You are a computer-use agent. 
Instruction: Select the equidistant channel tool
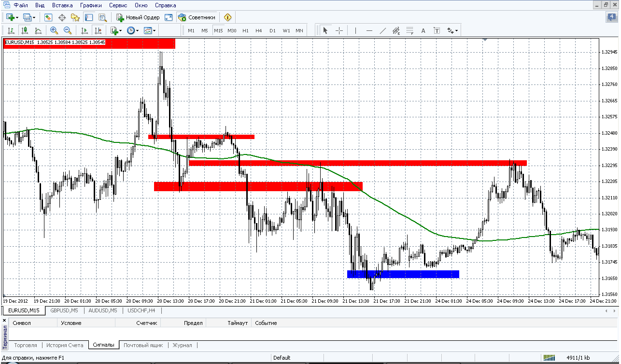[396, 30]
